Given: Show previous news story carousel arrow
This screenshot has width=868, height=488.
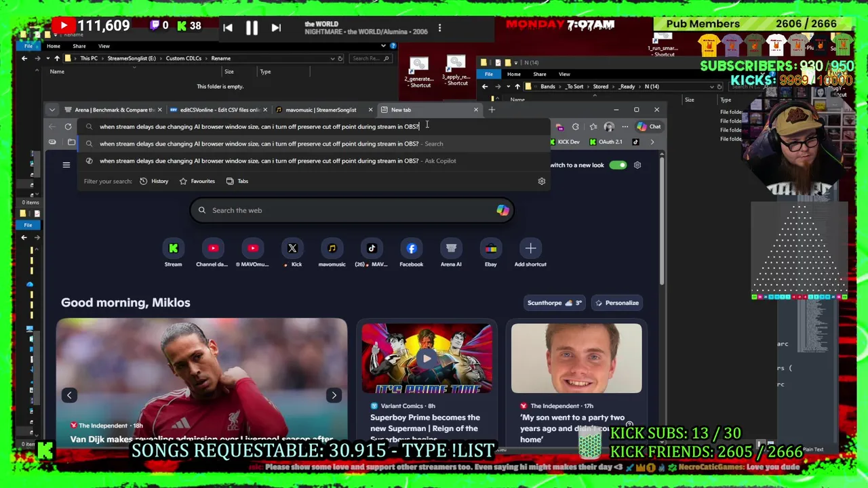Looking at the screenshot, I should [x=69, y=395].
